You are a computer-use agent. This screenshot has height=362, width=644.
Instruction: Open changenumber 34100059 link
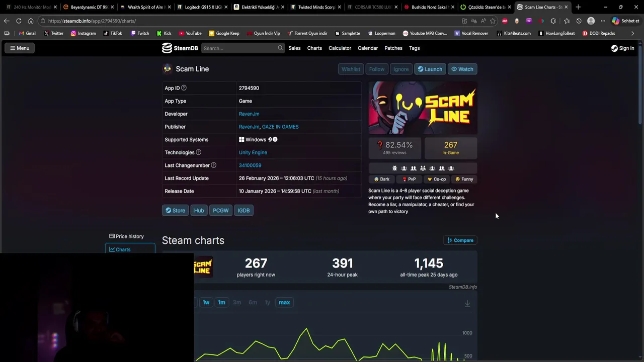pyautogui.click(x=250, y=165)
